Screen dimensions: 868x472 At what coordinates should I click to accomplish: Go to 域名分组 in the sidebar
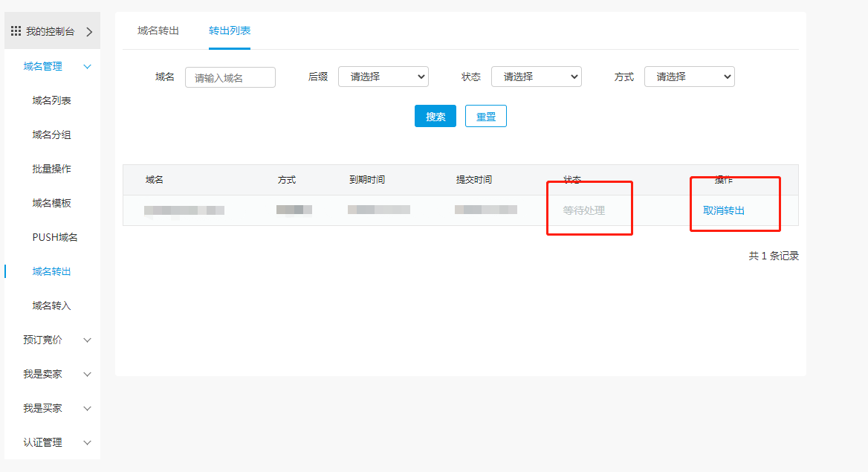point(52,135)
